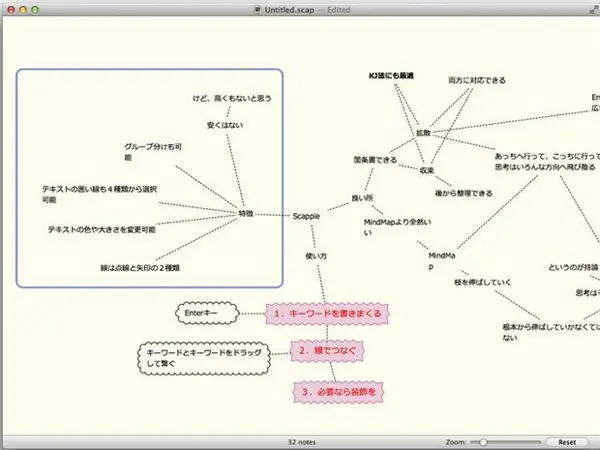Select the "両方に対応できる" note
The height and width of the screenshot is (450, 600).
(477, 80)
